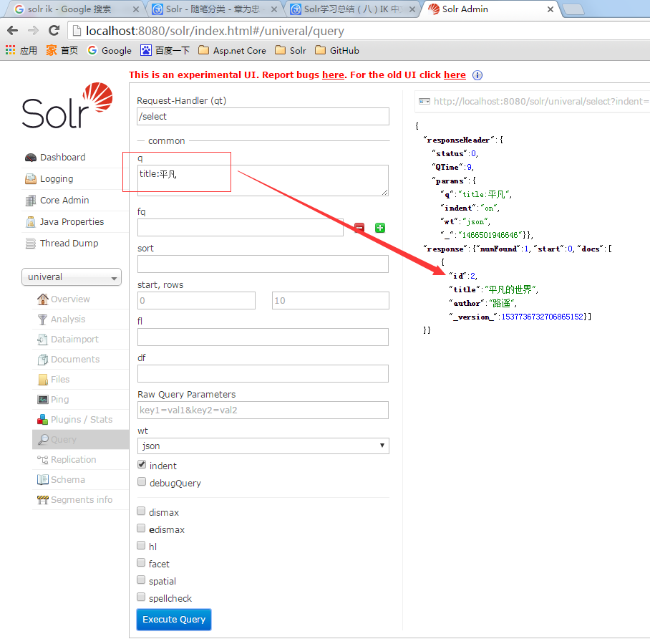Click in the q query textarea
The image size is (650, 644).
263,181
